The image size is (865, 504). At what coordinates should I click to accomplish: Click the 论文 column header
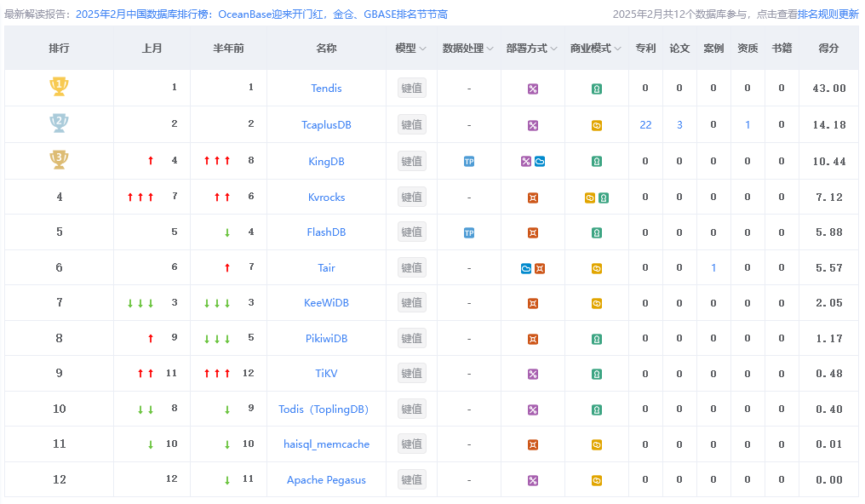click(679, 49)
